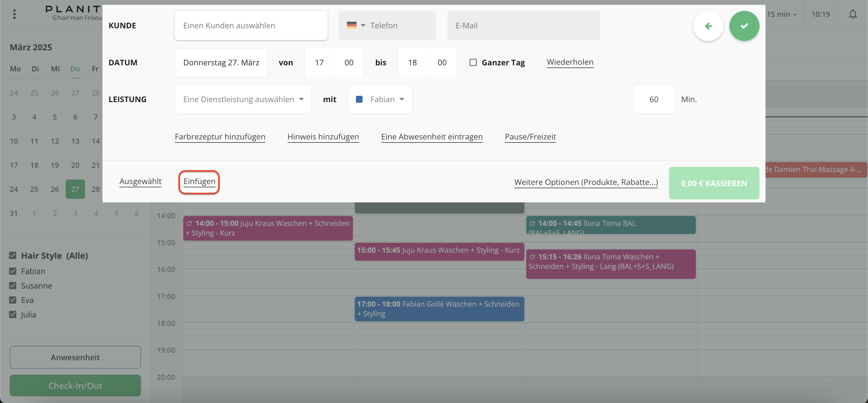Click Fabian's blue color swatch
This screenshot has height=403, width=868.
(359, 99)
